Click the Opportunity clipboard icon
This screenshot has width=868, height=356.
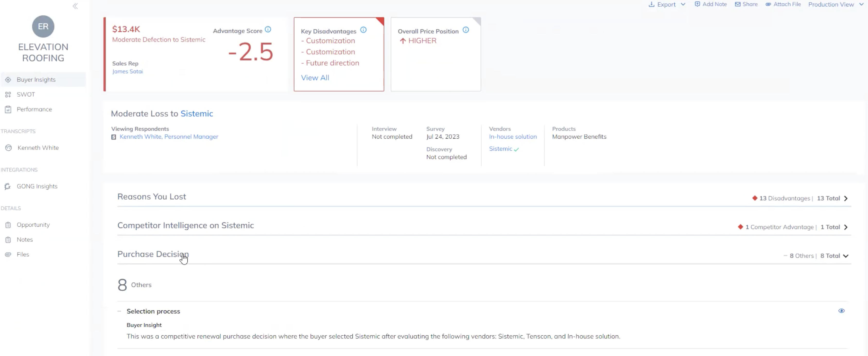click(x=8, y=225)
